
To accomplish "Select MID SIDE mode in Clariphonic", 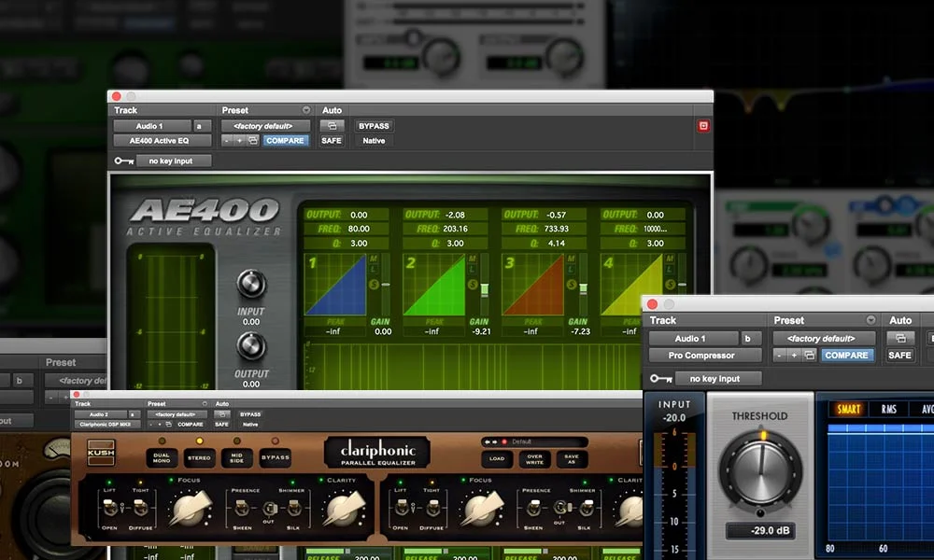I will click(x=236, y=457).
